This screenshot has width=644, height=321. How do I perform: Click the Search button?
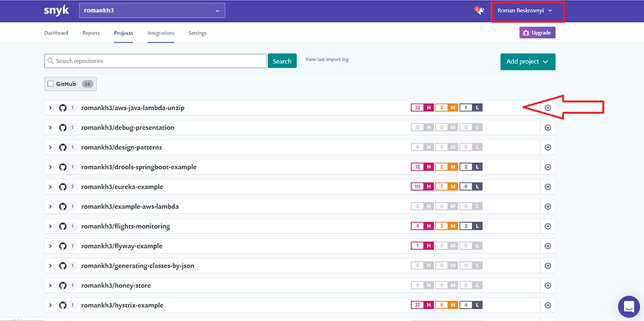tap(282, 61)
